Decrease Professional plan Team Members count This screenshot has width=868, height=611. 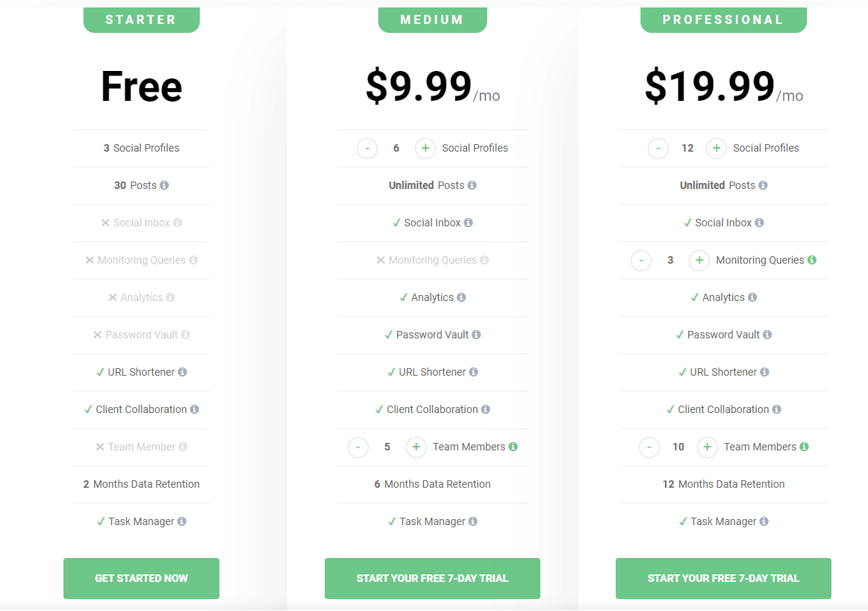(x=649, y=447)
